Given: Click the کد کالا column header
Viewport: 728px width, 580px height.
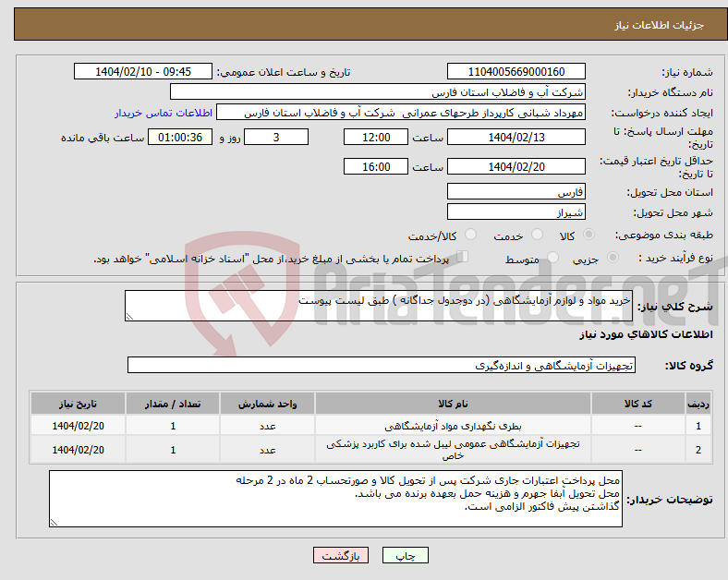Looking at the screenshot, I should click(x=638, y=404).
